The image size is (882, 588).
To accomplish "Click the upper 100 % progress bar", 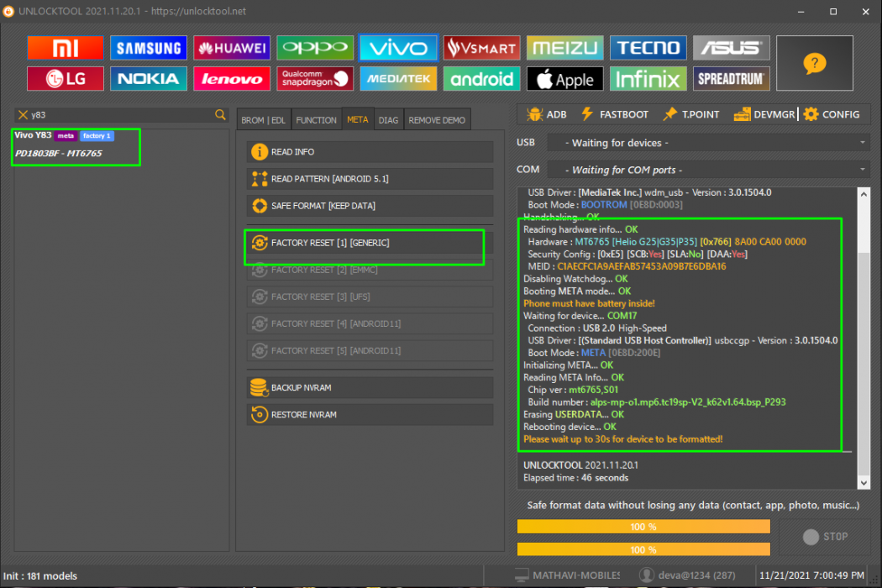I will point(643,527).
